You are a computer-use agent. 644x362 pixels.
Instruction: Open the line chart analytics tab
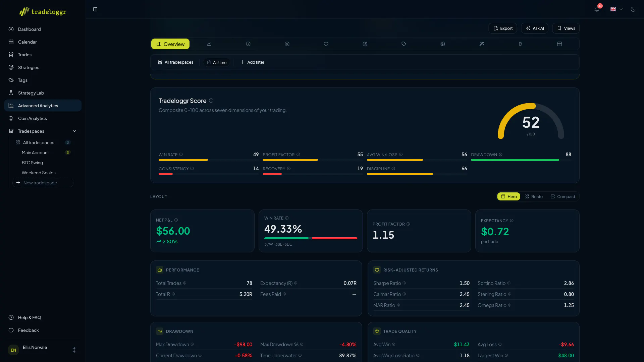(209, 44)
